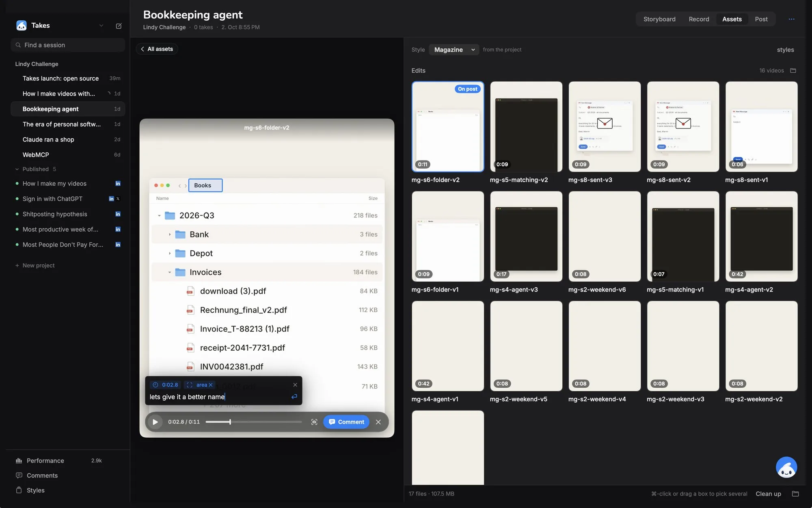Expand the Depot folder
Image resolution: width=812 pixels, height=508 pixels.
point(170,253)
